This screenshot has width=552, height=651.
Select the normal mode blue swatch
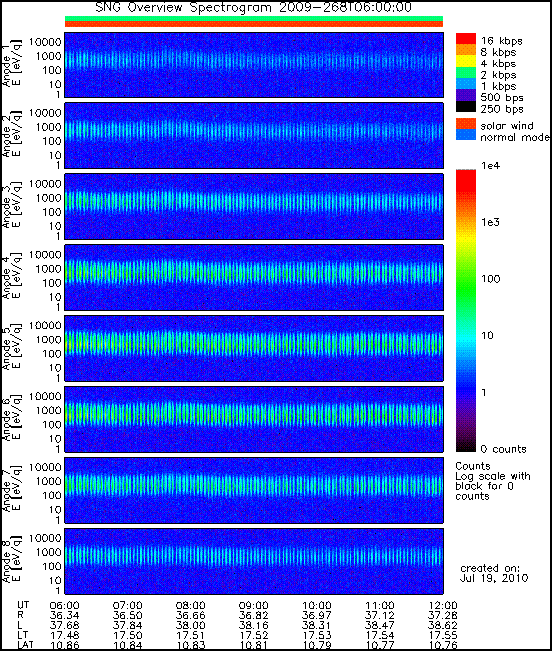466,135
